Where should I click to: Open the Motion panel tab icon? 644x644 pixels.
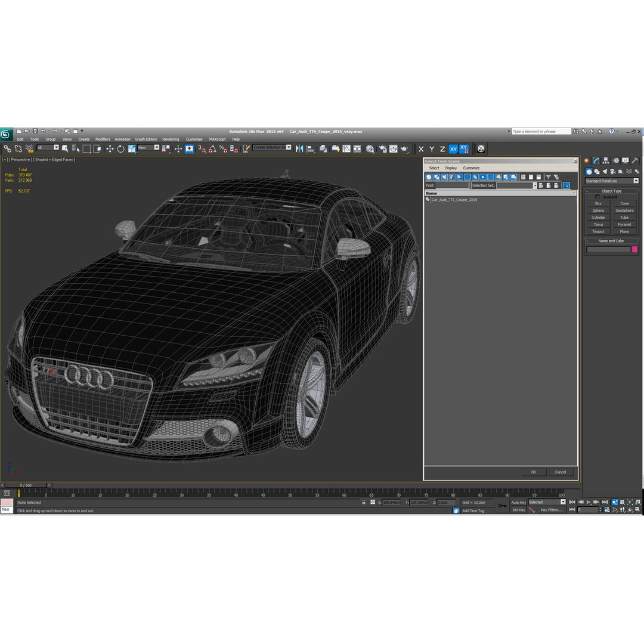tap(616, 160)
